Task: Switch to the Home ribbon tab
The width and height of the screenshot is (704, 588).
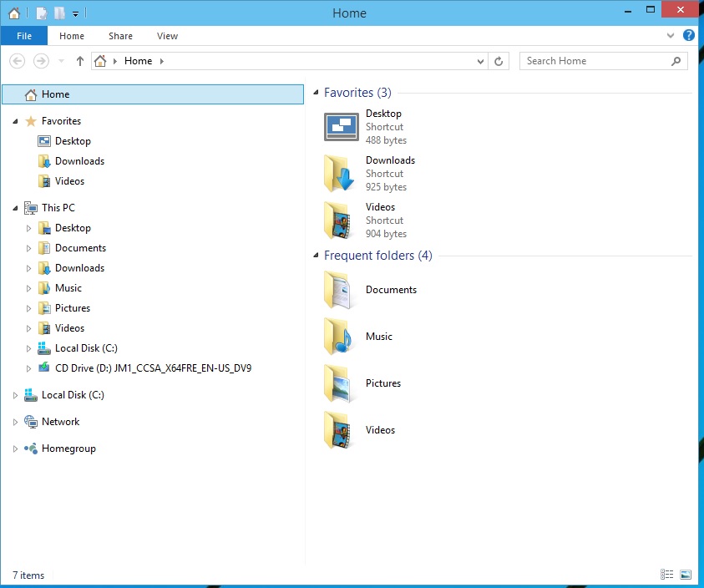Action: 72,36
